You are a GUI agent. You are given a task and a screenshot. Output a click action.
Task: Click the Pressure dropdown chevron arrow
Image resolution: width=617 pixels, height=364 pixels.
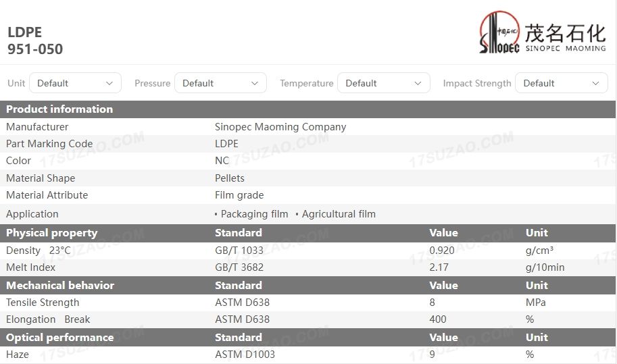[255, 83]
